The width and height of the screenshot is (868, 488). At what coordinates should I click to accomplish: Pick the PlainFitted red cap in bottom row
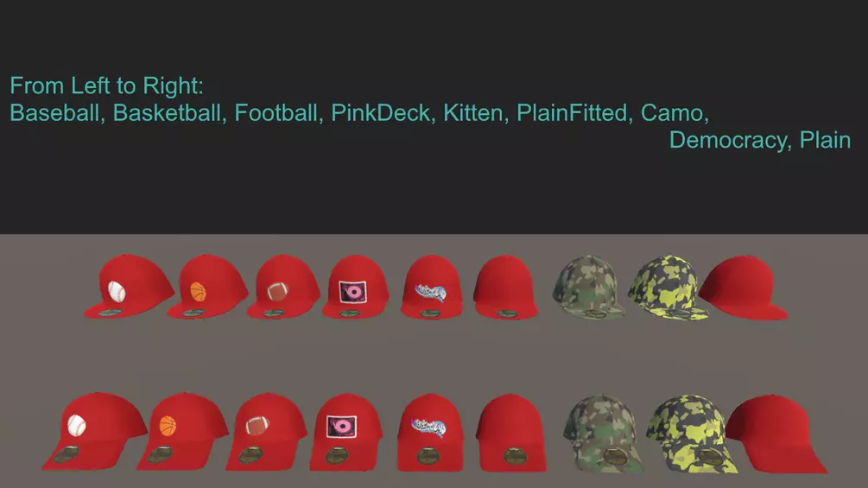512,433
